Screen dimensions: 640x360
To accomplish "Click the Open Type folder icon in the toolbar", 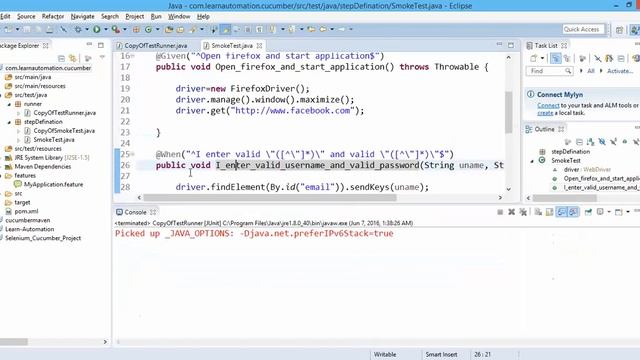I will click(169, 29).
